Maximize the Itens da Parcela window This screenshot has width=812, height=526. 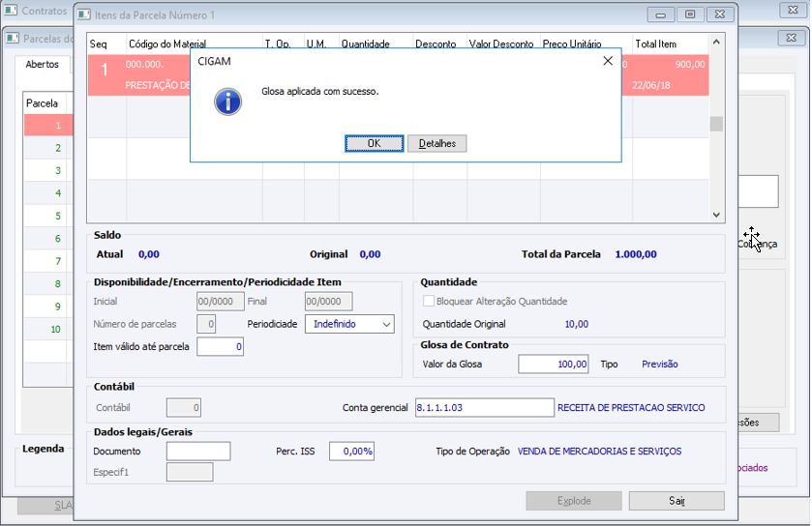[x=690, y=15]
